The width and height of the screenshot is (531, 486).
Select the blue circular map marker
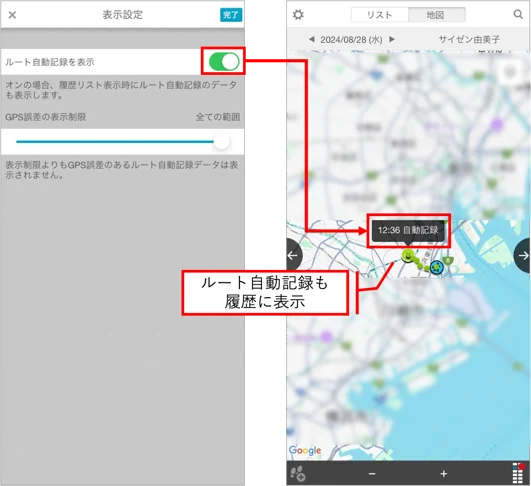tap(437, 267)
